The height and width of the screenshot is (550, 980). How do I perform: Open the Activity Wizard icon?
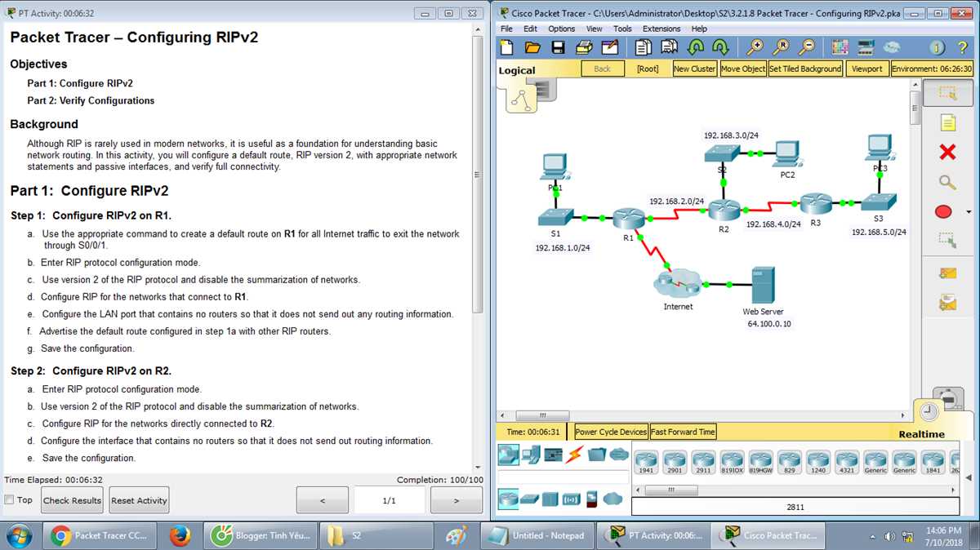pos(609,48)
